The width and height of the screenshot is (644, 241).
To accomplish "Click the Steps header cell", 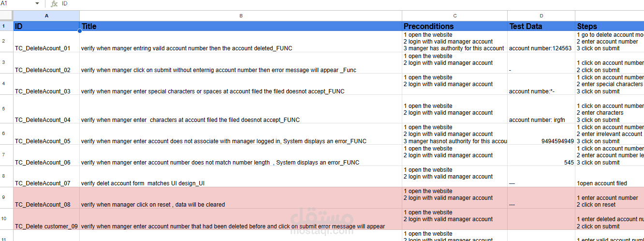I will (x=610, y=26).
